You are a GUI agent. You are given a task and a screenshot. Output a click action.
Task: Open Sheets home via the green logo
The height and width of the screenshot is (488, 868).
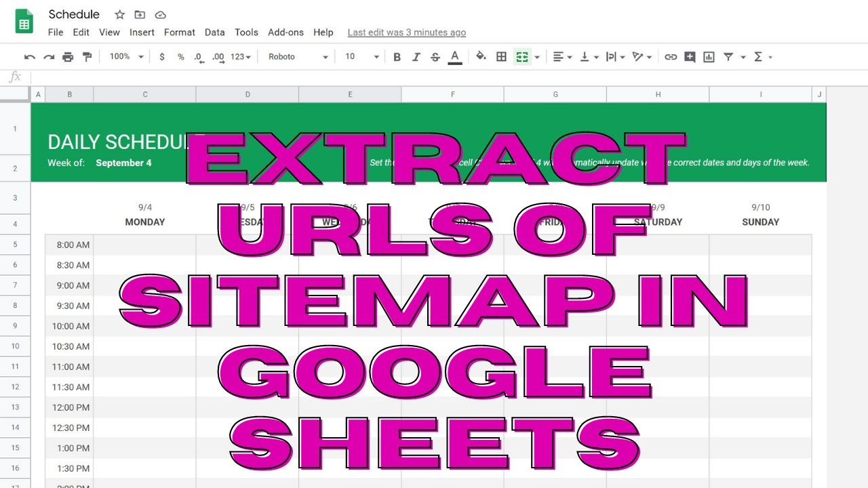click(25, 22)
